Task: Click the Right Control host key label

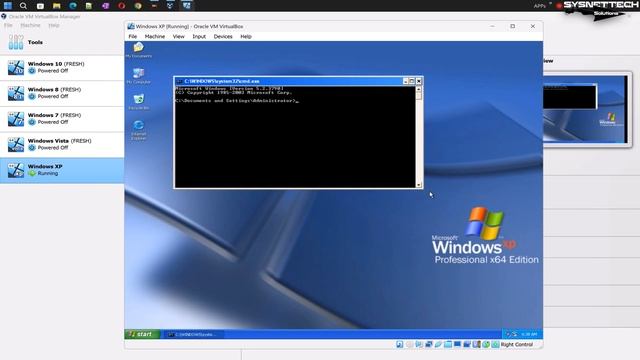Action: [517, 344]
